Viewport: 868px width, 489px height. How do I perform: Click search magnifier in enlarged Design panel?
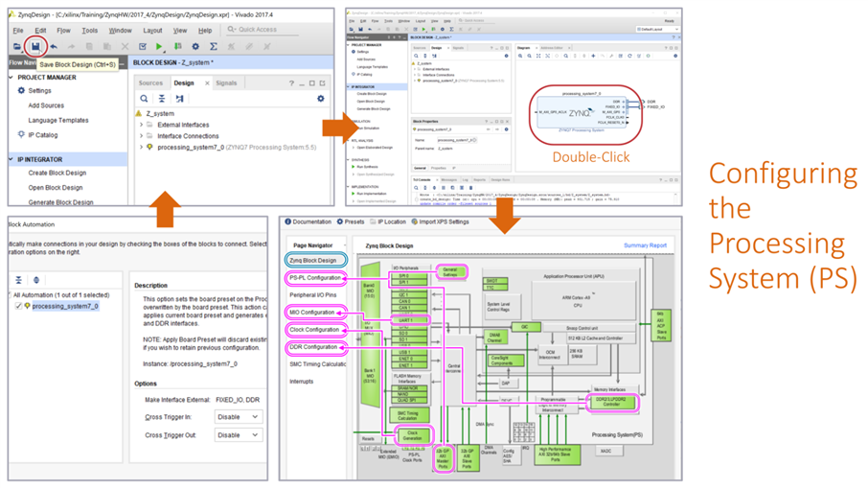[144, 99]
